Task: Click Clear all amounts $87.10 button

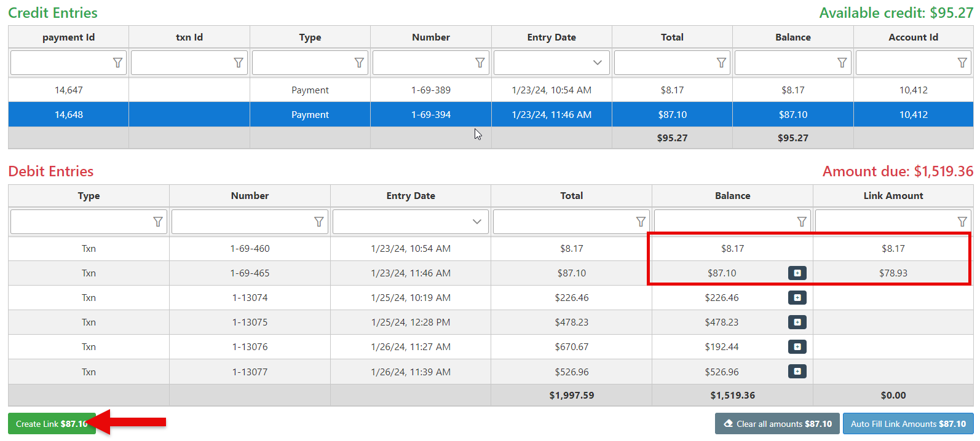Action: [777, 424]
